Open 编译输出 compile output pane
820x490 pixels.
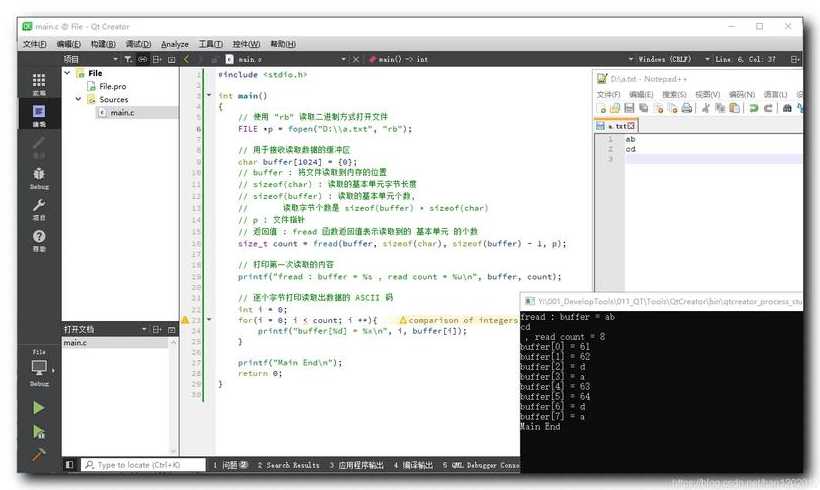[x=413, y=465]
